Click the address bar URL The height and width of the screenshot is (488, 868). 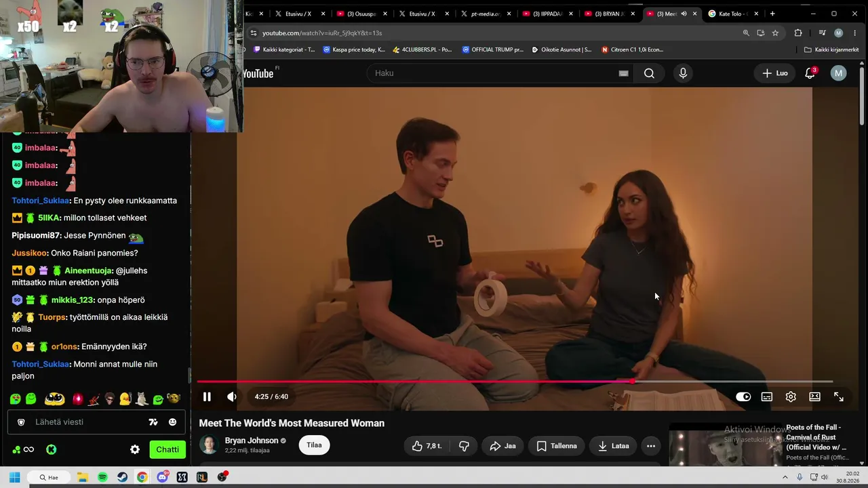[x=322, y=33]
